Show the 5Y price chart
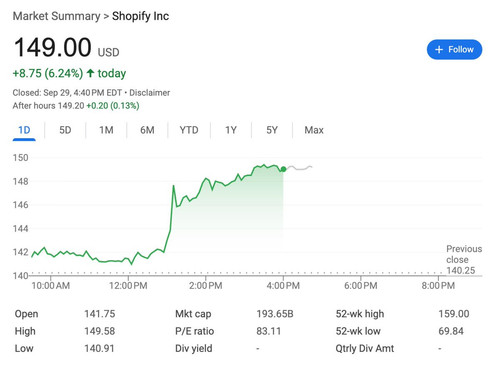This screenshot has width=500, height=365. tap(272, 130)
